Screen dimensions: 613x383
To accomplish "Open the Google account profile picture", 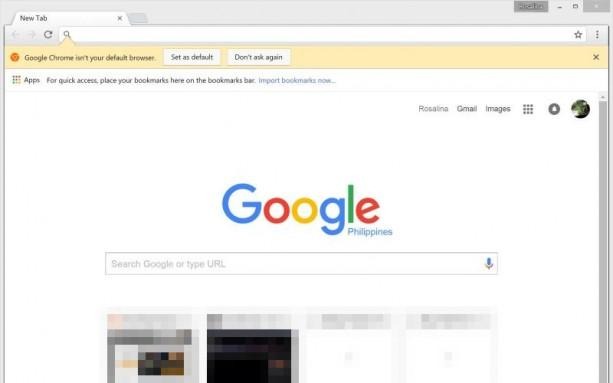I will [x=580, y=109].
